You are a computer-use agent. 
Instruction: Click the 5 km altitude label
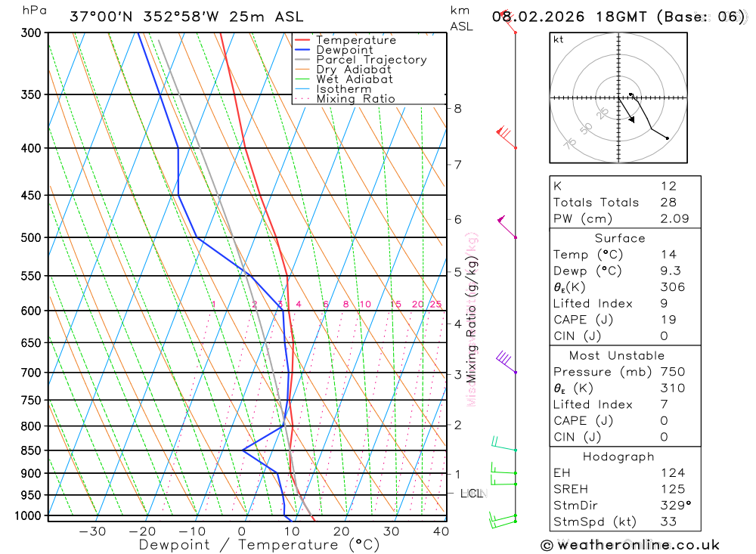click(x=457, y=272)
